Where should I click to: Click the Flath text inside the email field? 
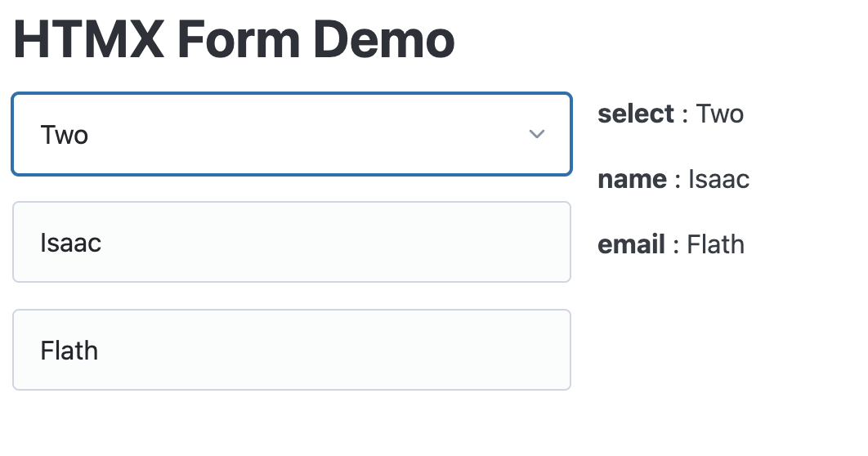click(69, 351)
